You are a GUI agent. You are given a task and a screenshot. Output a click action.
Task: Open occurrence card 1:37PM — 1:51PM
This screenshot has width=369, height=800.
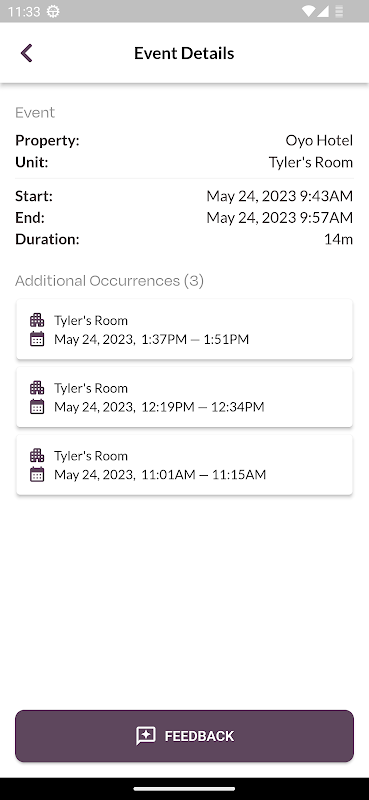[x=184, y=329]
